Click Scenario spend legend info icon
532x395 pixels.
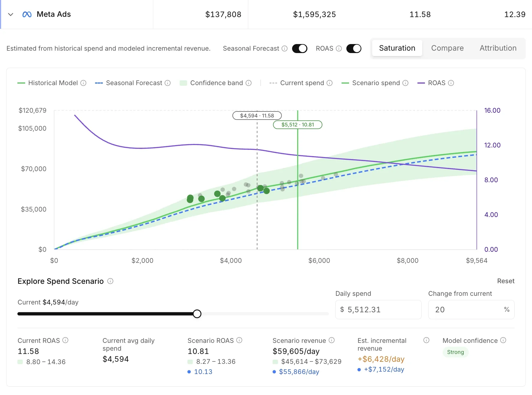pyautogui.click(x=405, y=83)
